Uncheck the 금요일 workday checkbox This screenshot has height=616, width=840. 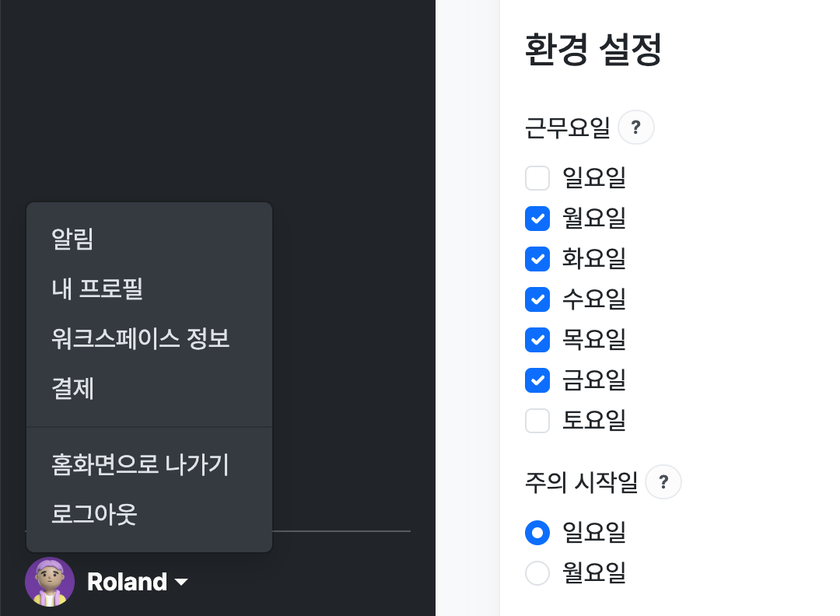click(x=537, y=380)
